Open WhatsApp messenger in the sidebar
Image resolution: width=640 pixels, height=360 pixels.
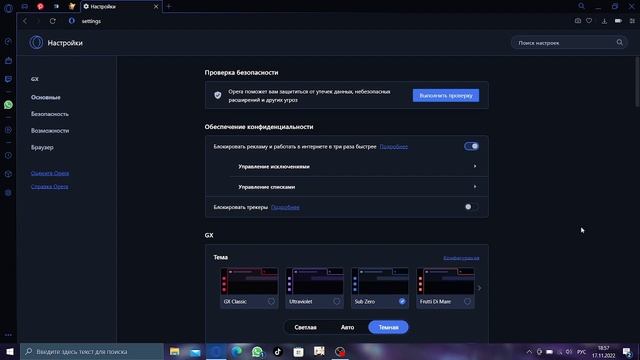coord(8,105)
